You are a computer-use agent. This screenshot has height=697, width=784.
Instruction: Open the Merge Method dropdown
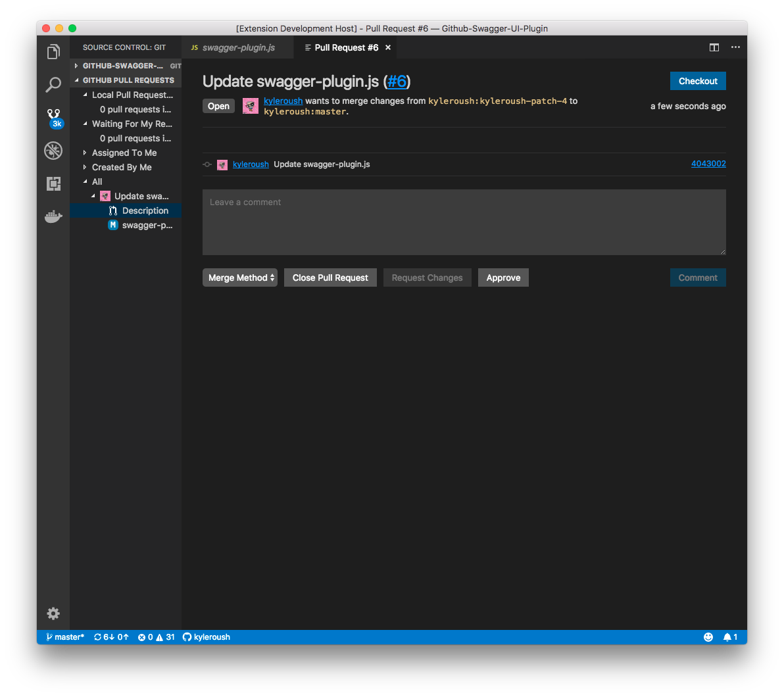click(x=239, y=277)
